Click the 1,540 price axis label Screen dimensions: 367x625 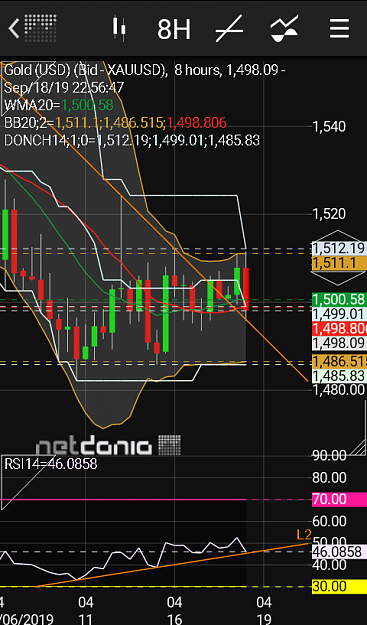pos(329,127)
